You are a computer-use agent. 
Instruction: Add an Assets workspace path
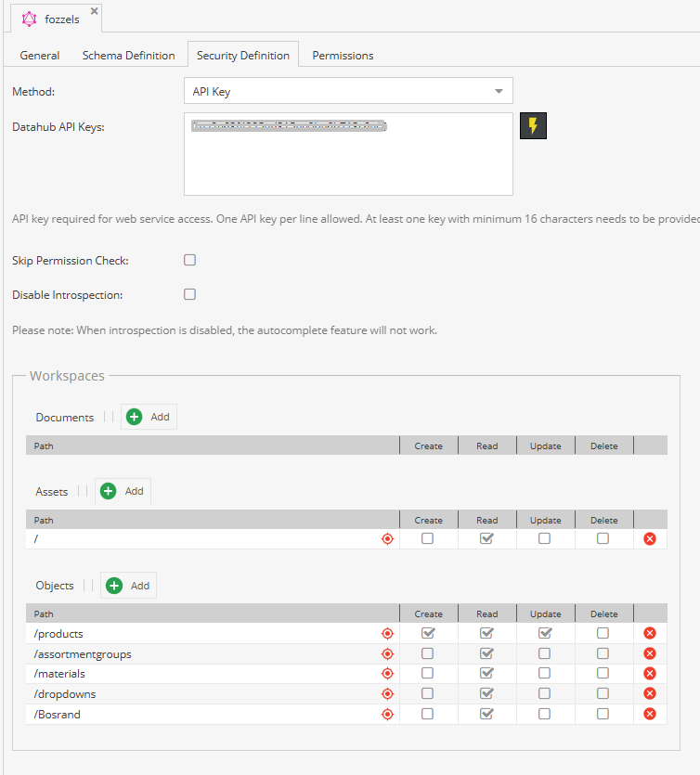pyautogui.click(x=123, y=491)
